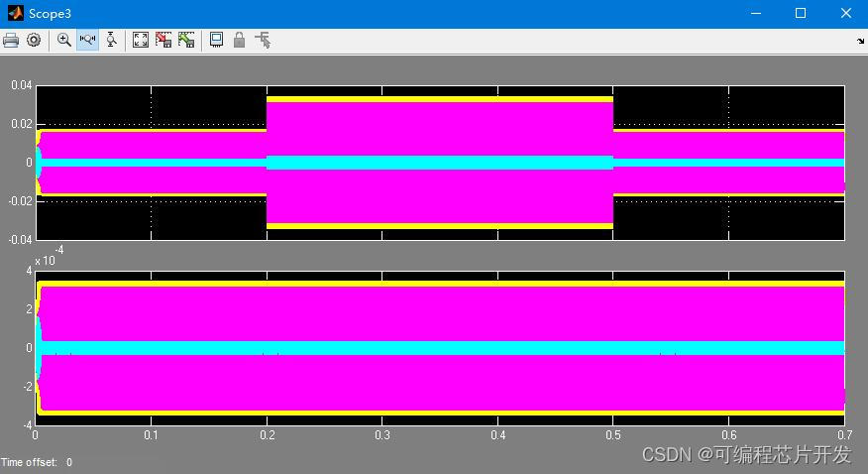Click the Scope3 window title text
Image resolution: width=868 pixels, height=474 pixels.
point(50,14)
